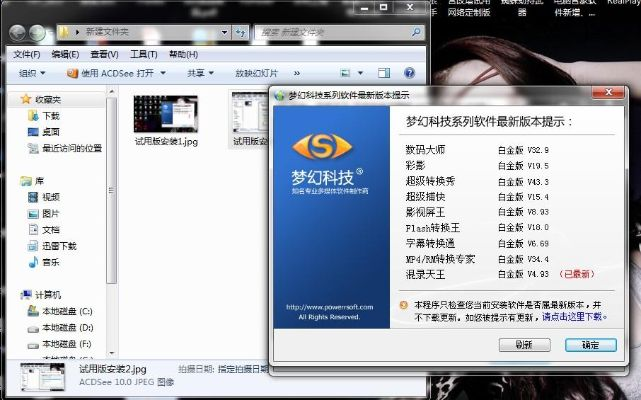Click the Back arrow in Explorer
Image resolution: width=641 pixels, height=400 pixels.
coord(18,33)
